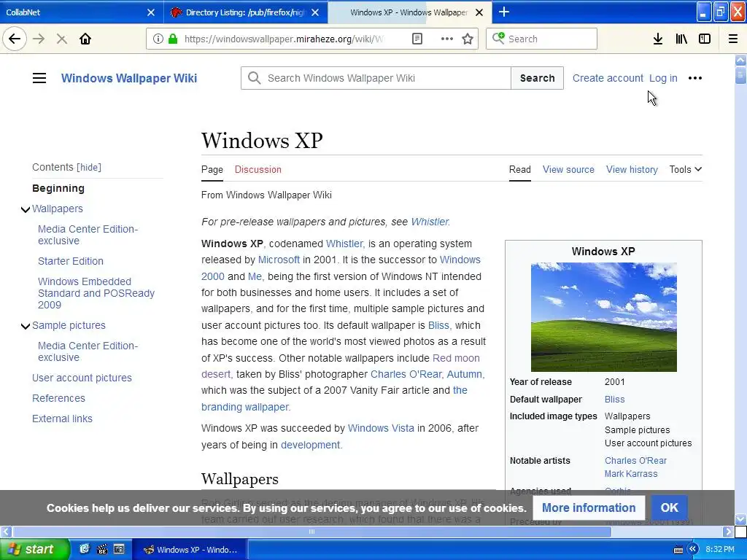Click the URL address bar
This screenshot has width=747, height=560.
click(x=284, y=39)
